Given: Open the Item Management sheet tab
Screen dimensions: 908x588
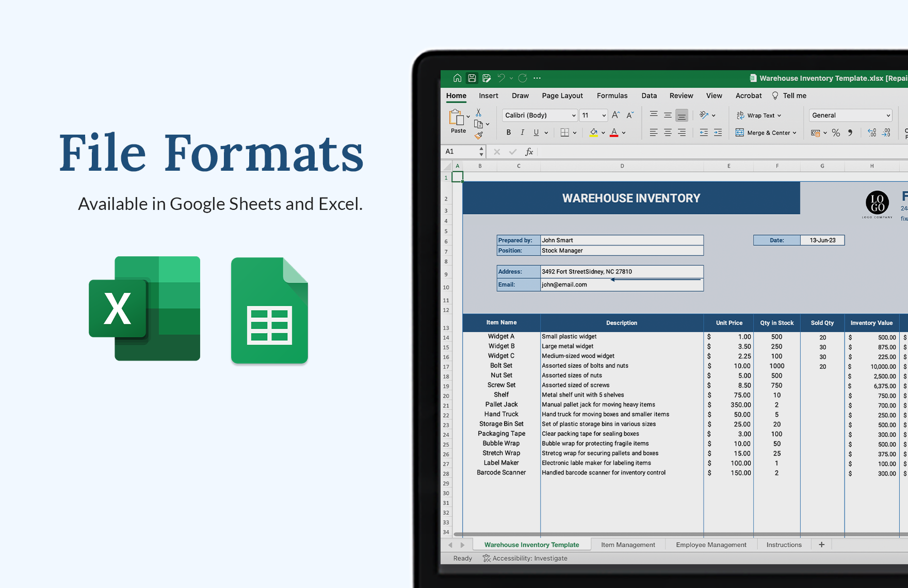Looking at the screenshot, I should [x=627, y=544].
